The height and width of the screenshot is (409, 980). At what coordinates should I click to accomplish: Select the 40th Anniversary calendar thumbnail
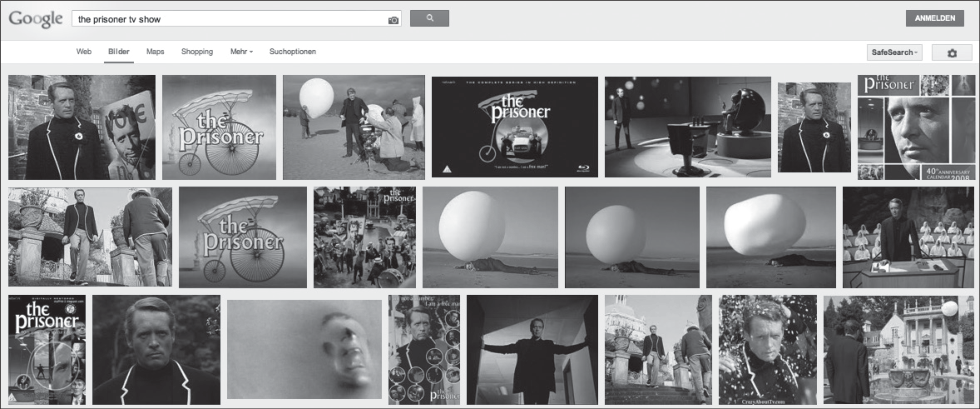916,128
